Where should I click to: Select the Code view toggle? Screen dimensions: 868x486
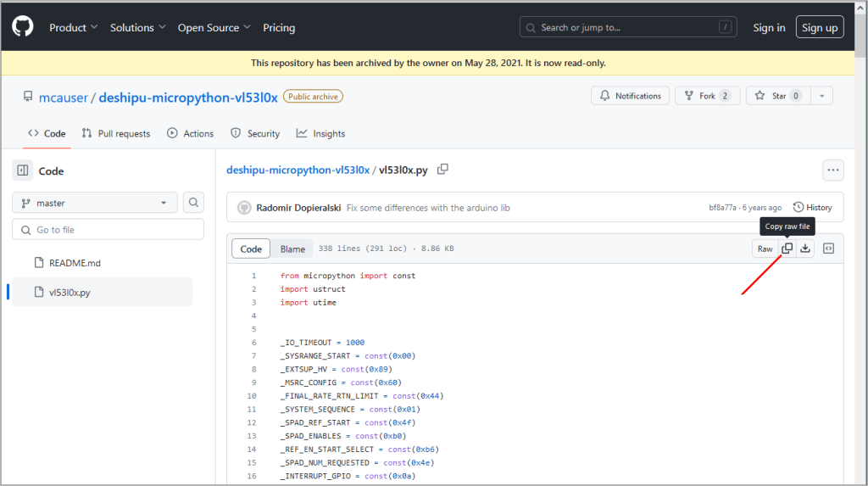[251, 249]
